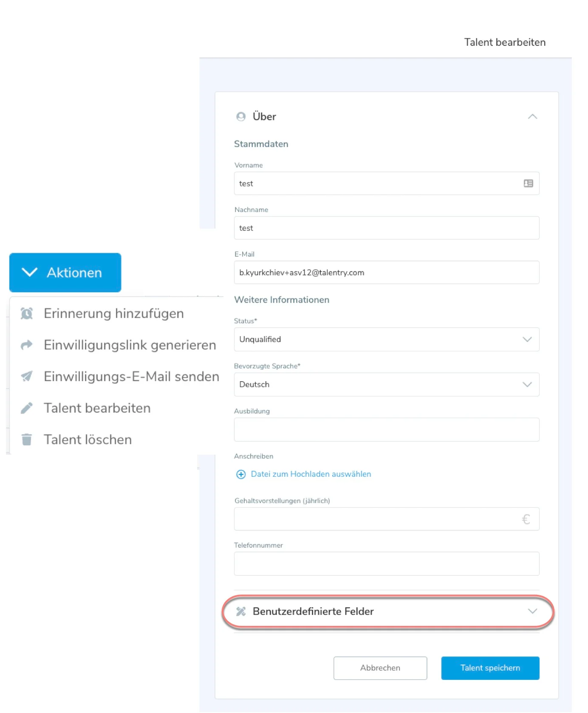
Task: Collapse the Über section chevron
Action: [x=532, y=117]
